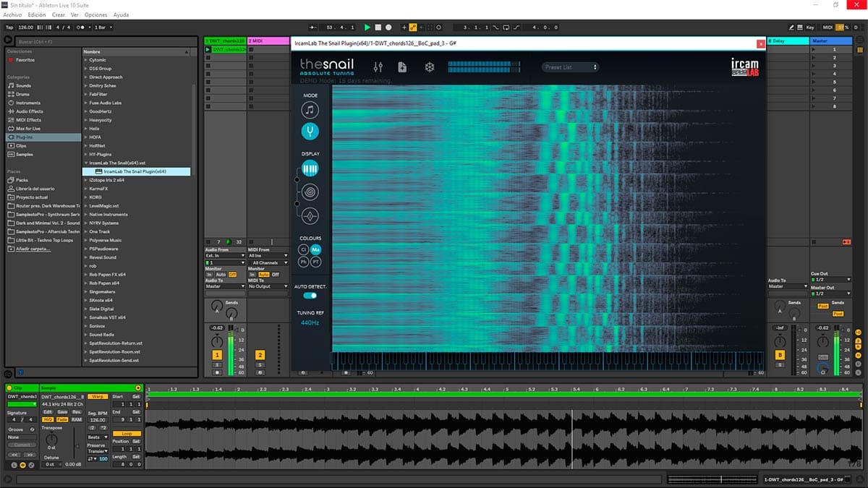Toggle the Fade button for the clip
The image size is (868, 488).
point(62,419)
